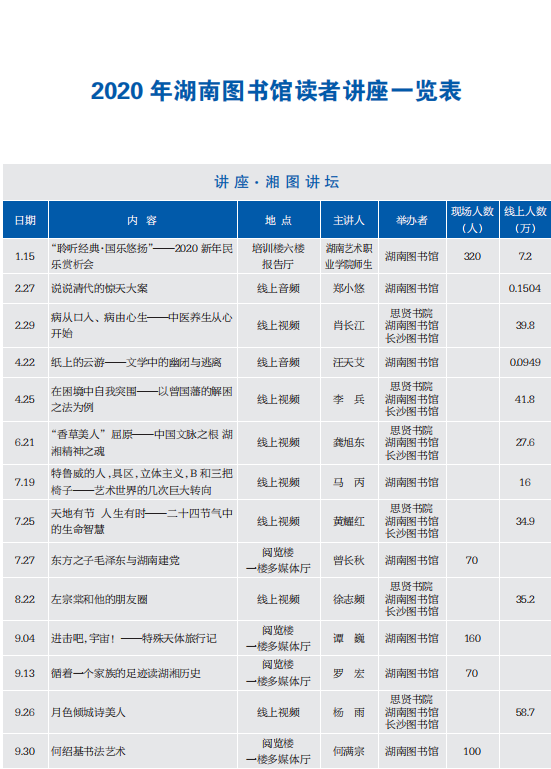Click the 线上人数 column header
The height and width of the screenshot is (769, 551).
coord(525,220)
